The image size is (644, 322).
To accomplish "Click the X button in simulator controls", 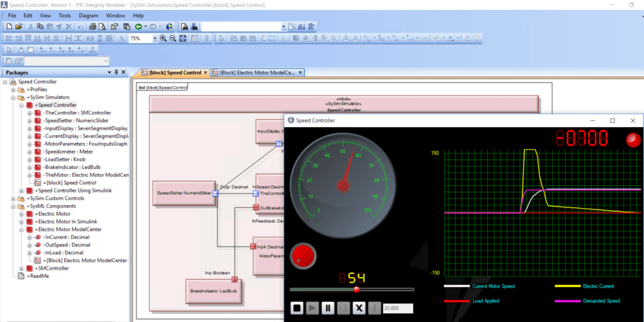I will click(359, 308).
